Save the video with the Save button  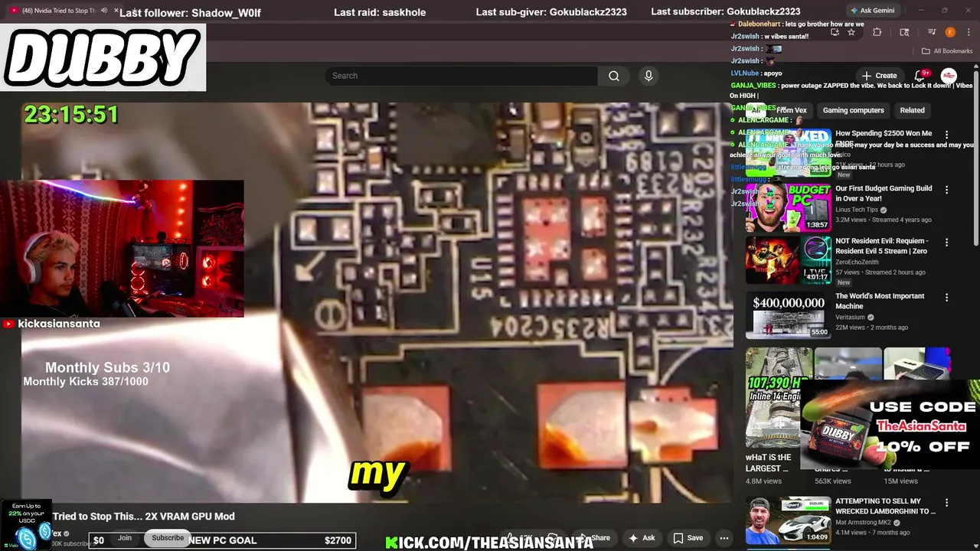click(x=688, y=538)
